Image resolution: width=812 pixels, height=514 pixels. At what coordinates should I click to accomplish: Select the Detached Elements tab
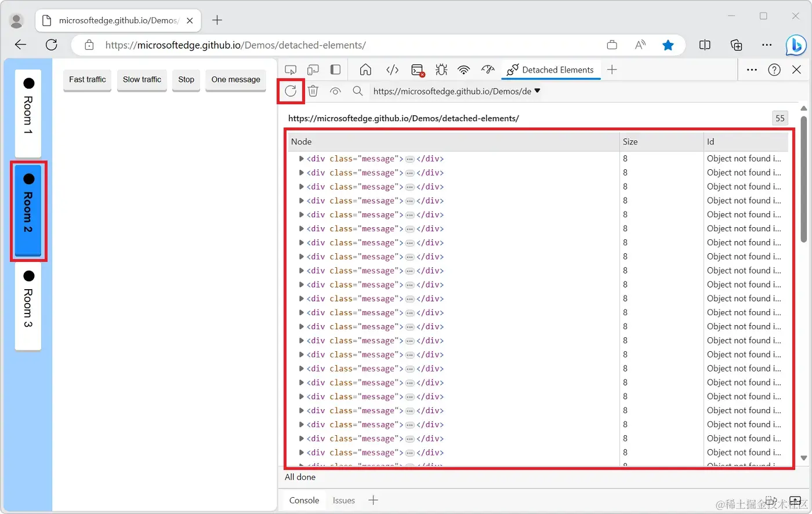pyautogui.click(x=550, y=70)
